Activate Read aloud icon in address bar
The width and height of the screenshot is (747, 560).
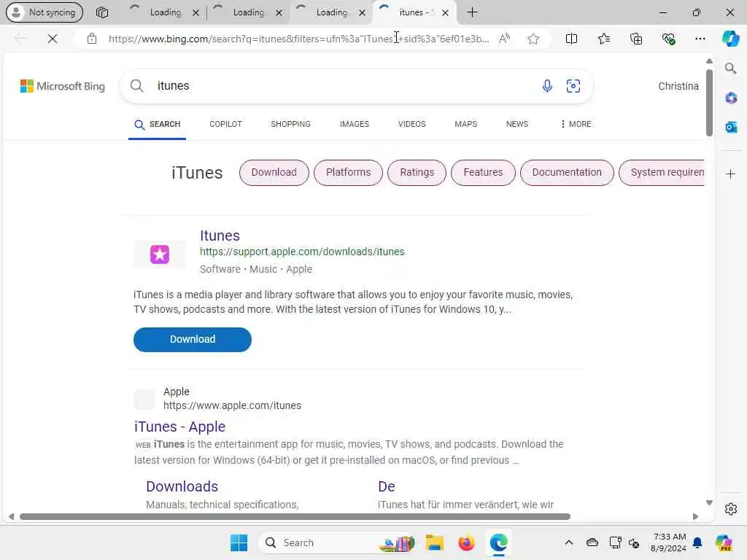click(505, 39)
